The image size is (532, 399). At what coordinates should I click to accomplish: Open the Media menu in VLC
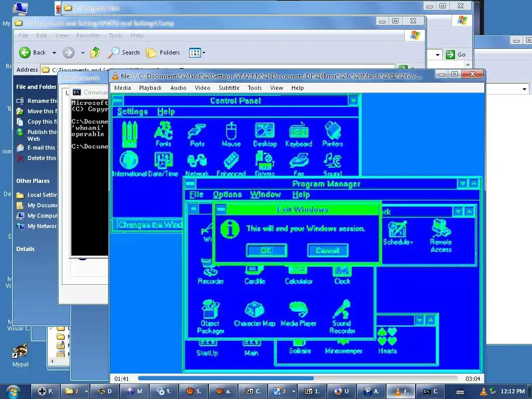coord(123,88)
